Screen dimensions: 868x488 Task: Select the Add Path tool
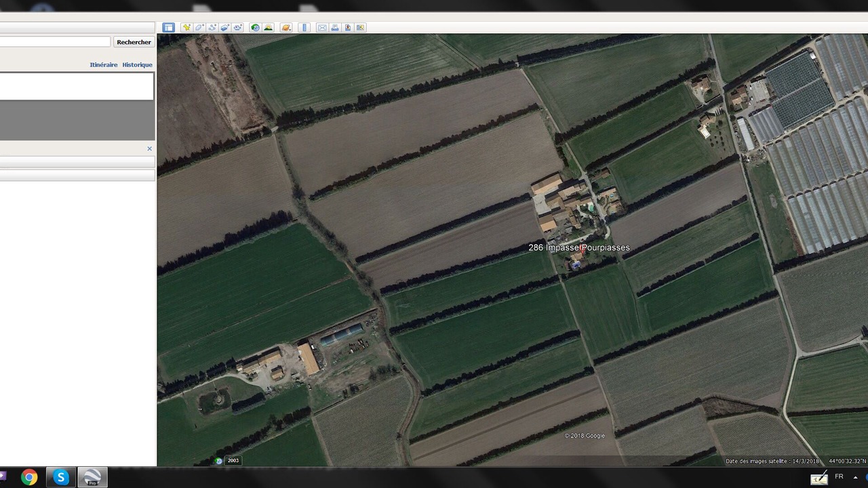coord(212,28)
